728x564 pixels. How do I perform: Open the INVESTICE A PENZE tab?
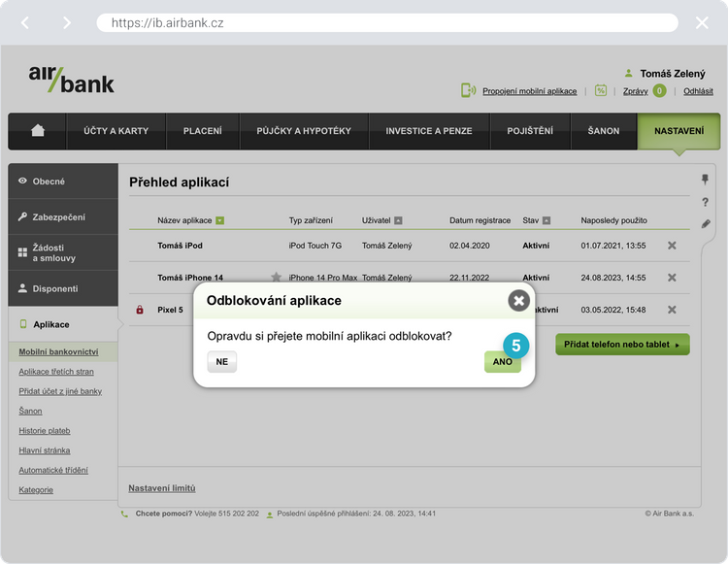click(x=430, y=131)
